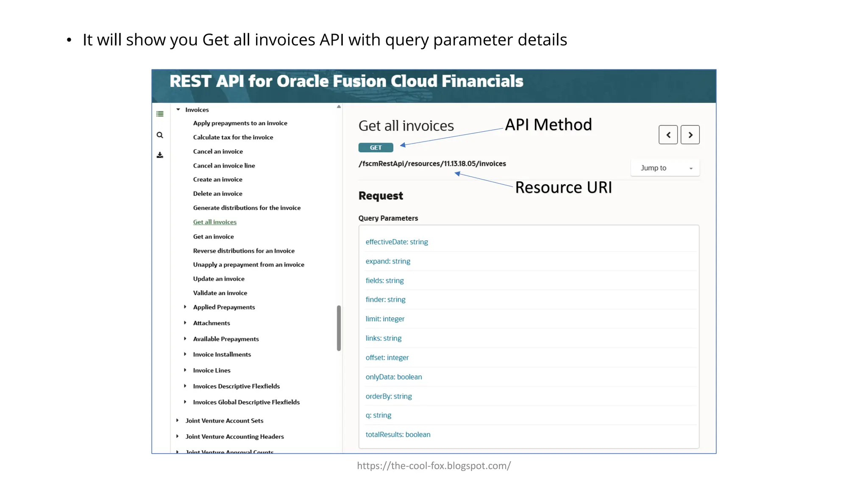Open Reverse distributions for an Invoice
This screenshot has height=488, width=868.
click(244, 251)
